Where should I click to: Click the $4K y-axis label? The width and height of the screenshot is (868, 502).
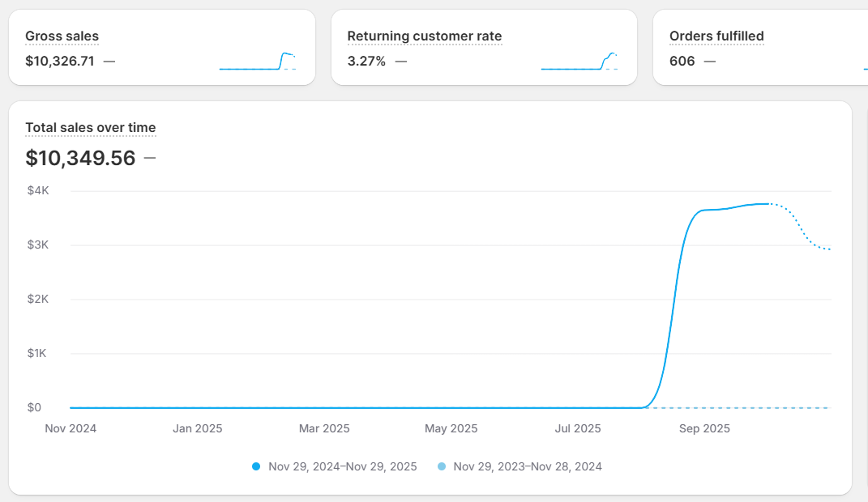click(x=39, y=191)
